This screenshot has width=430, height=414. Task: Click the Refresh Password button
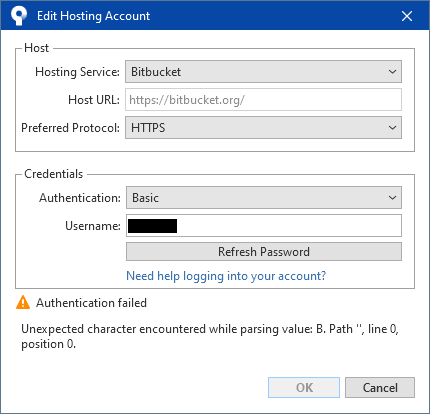264,251
